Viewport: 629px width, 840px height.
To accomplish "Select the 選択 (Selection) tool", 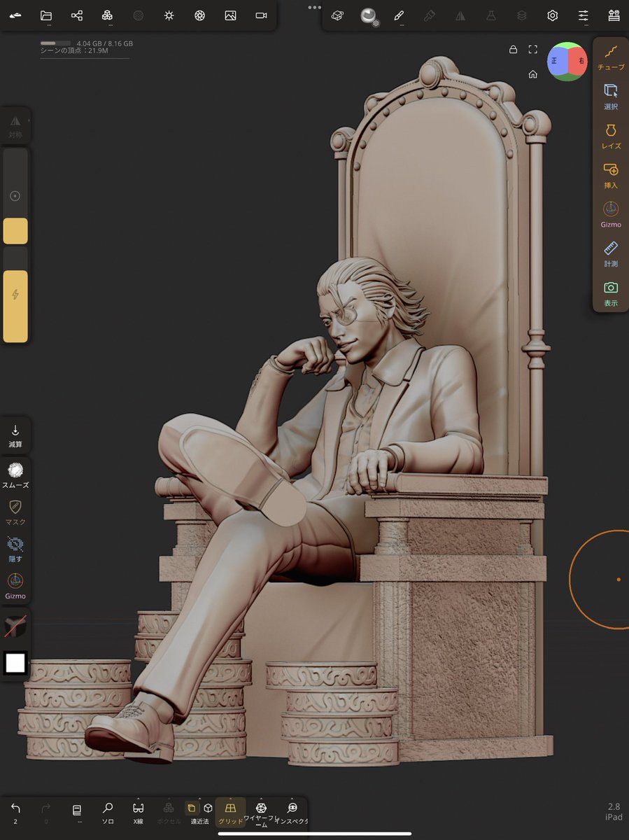I will (x=611, y=97).
